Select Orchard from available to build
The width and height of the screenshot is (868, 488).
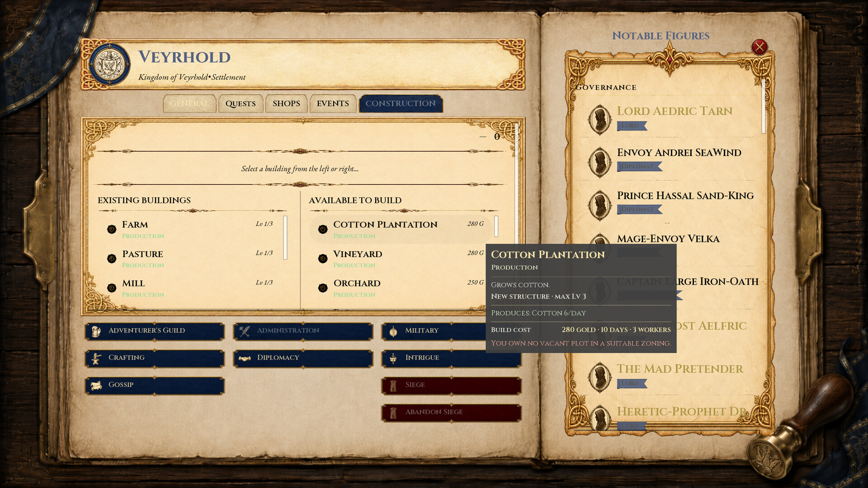(x=401, y=288)
